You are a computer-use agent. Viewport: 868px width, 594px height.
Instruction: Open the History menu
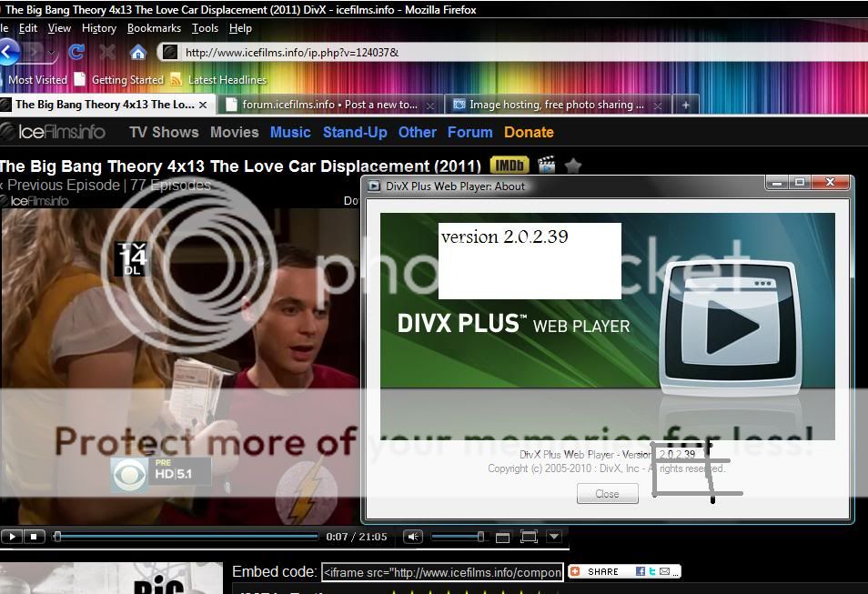(99, 28)
